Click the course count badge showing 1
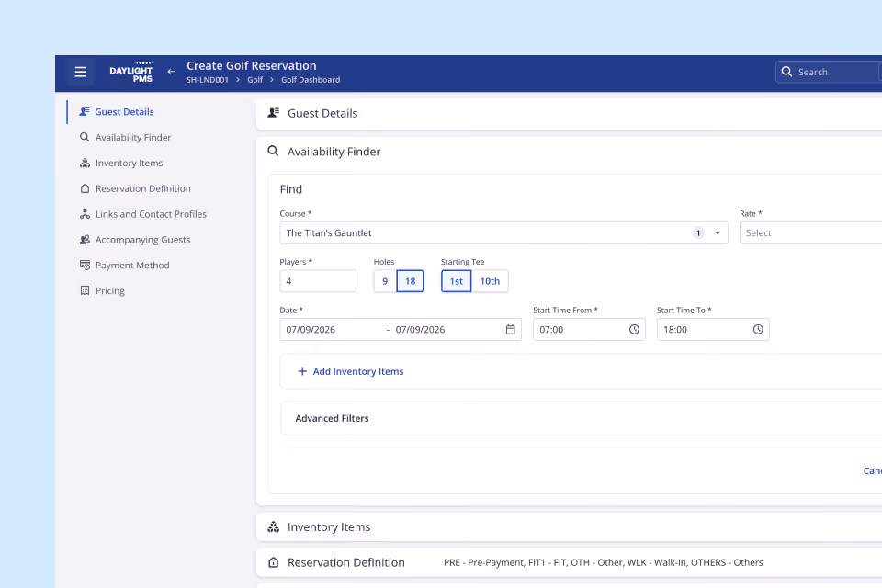Image resolution: width=882 pixels, height=588 pixels. click(x=698, y=233)
